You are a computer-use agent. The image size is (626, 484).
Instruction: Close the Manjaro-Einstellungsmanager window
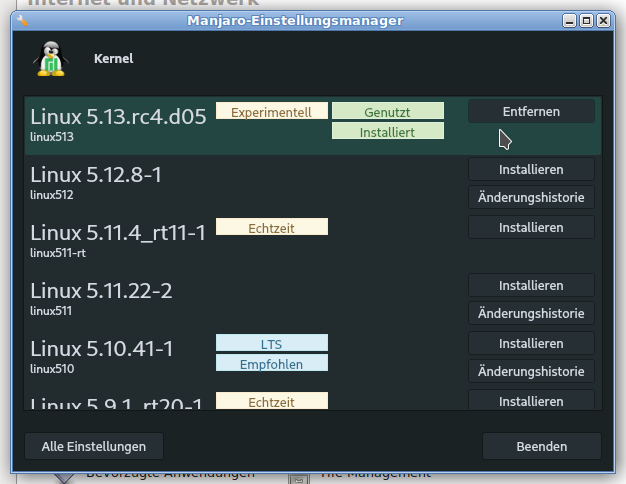pos(604,20)
